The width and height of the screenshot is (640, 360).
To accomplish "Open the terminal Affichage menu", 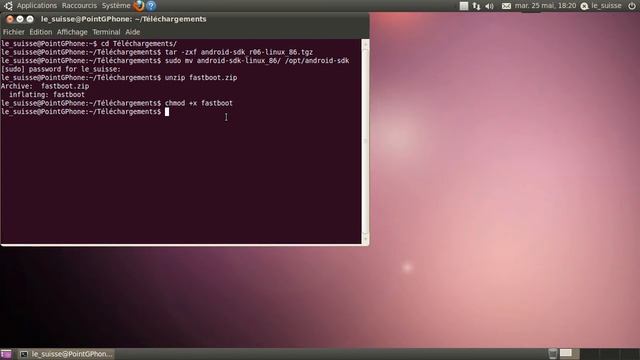I will pyautogui.click(x=72, y=32).
